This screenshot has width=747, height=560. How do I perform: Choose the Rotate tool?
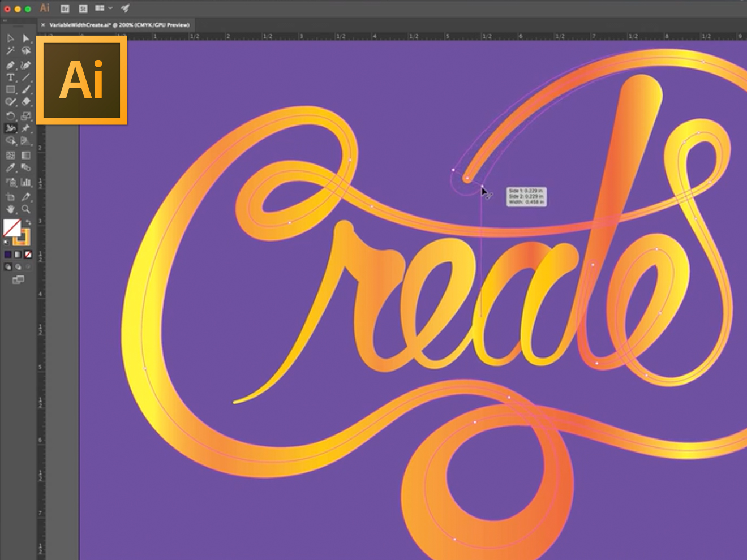[10, 116]
